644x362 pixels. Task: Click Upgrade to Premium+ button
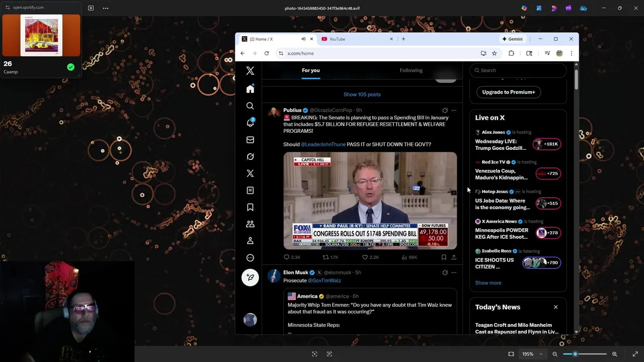(x=508, y=92)
